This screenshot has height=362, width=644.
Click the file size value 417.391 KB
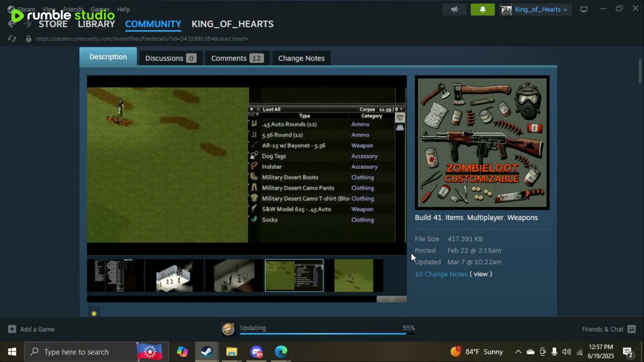tap(465, 239)
